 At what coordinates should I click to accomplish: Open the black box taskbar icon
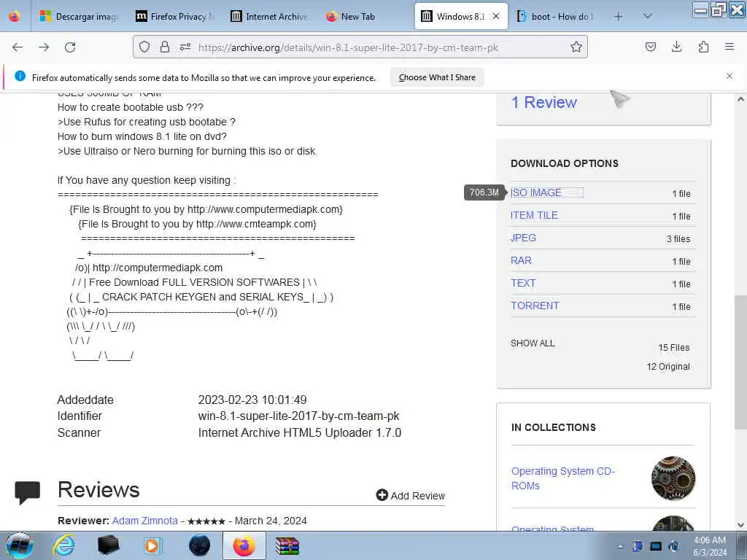108,545
